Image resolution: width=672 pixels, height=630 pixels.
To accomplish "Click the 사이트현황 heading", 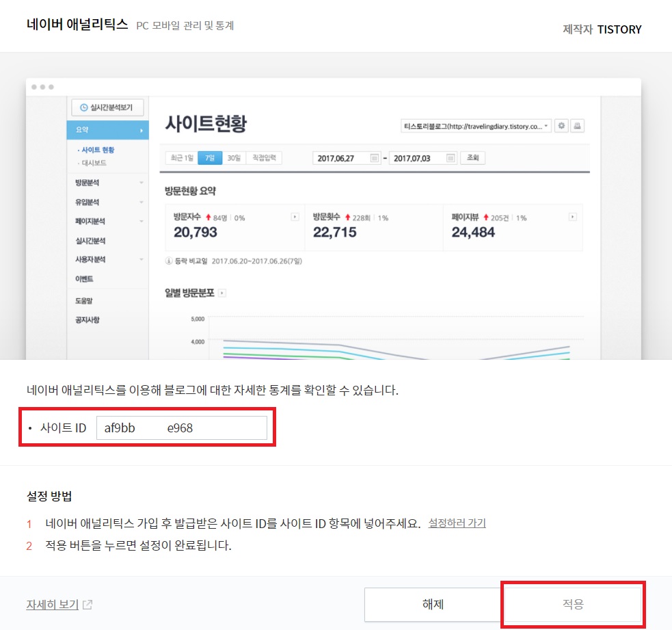I will 206,124.
